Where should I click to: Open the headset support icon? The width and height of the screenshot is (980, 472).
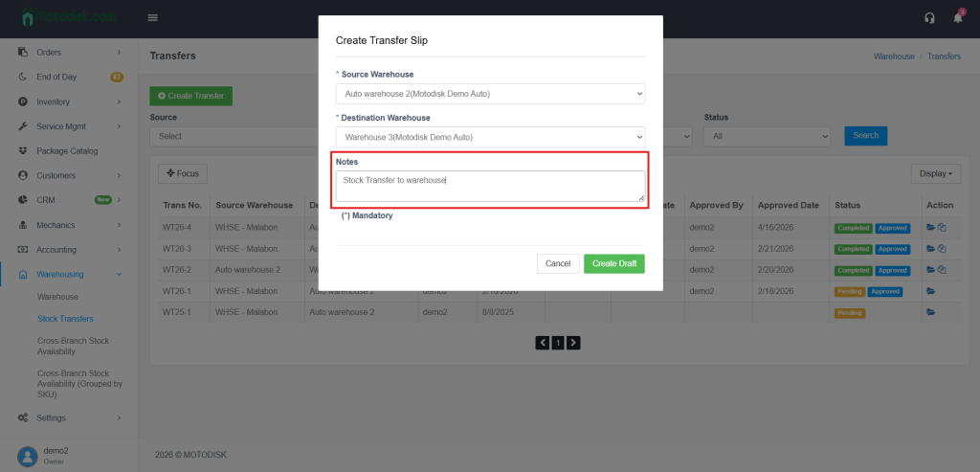coord(929,18)
